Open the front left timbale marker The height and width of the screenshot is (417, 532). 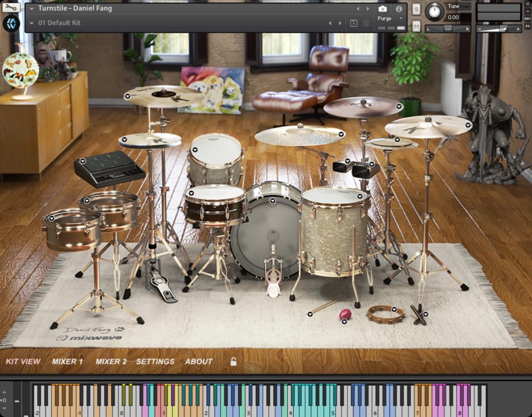[51, 218]
